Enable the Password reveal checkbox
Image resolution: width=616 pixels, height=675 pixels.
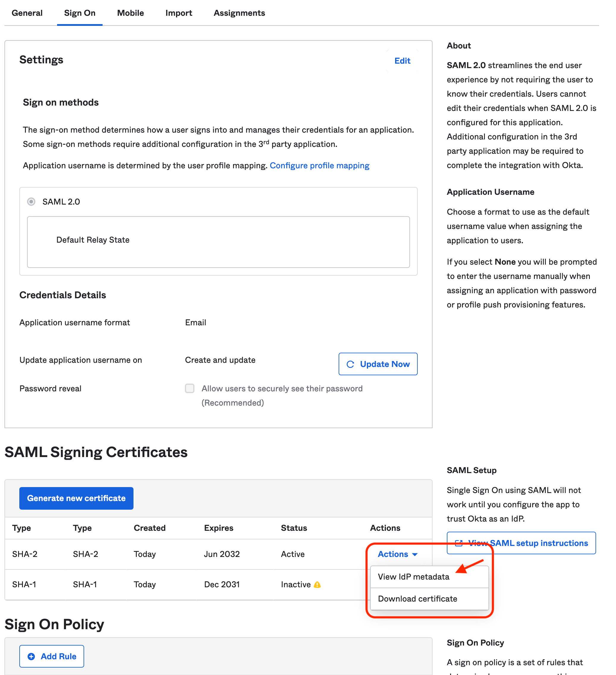(x=190, y=388)
